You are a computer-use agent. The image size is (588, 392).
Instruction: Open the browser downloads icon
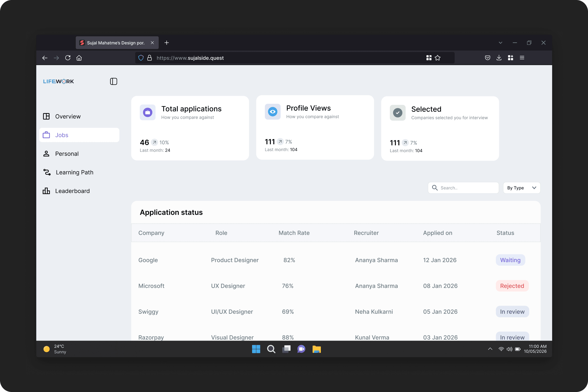click(x=499, y=58)
